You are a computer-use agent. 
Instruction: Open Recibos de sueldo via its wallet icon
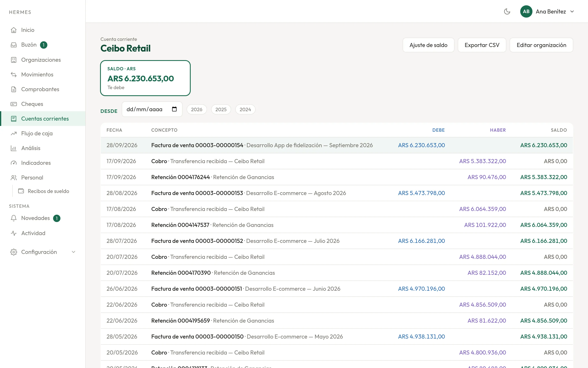21,191
